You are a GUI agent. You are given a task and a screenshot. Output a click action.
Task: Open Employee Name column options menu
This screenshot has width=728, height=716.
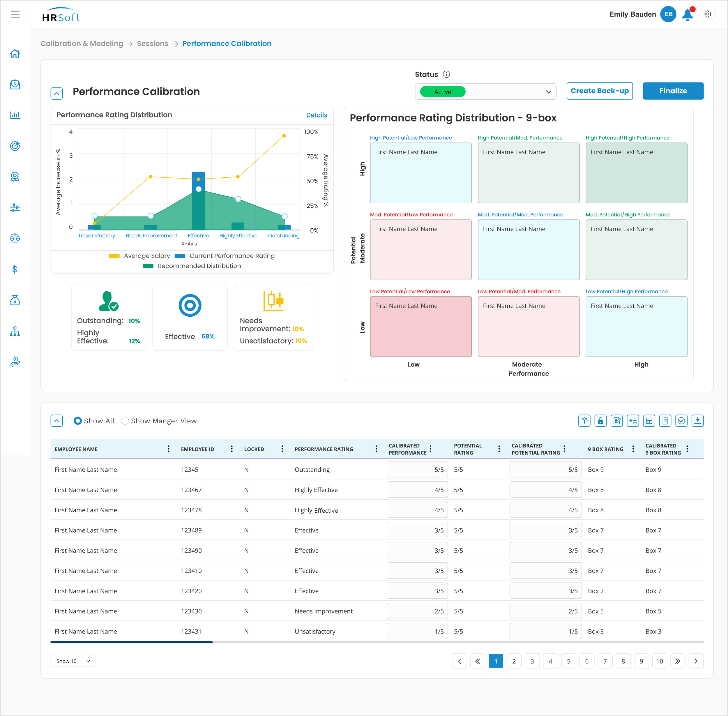click(x=168, y=449)
